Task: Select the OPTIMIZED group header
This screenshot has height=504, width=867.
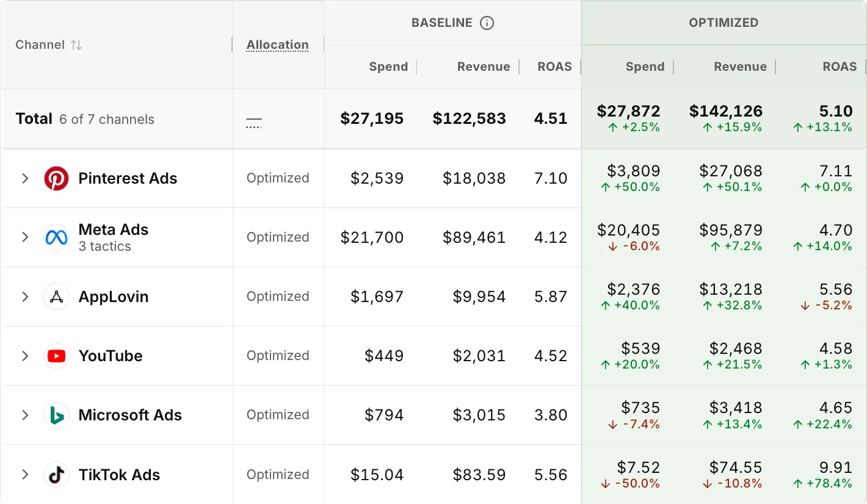Action: click(x=724, y=23)
